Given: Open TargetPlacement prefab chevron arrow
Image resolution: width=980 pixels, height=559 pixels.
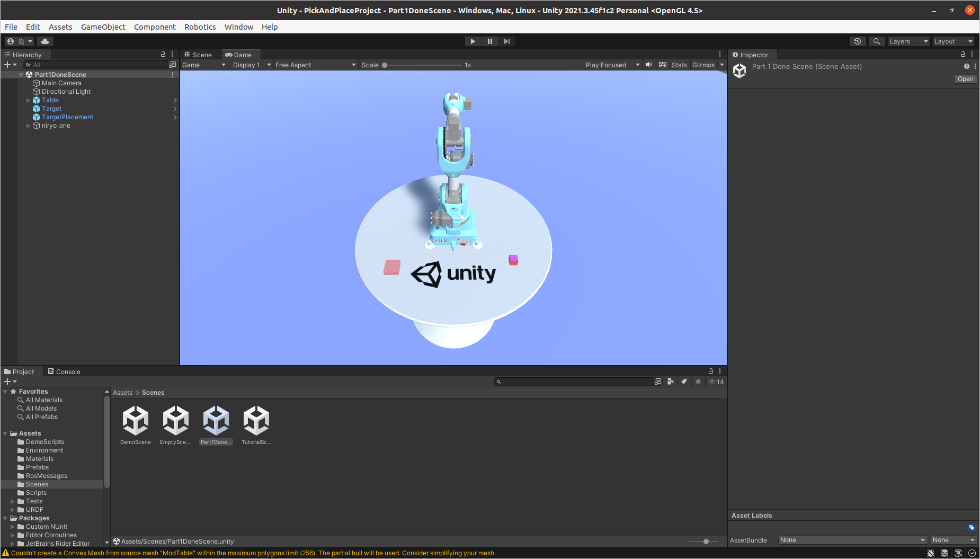Looking at the screenshot, I should 175,117.
